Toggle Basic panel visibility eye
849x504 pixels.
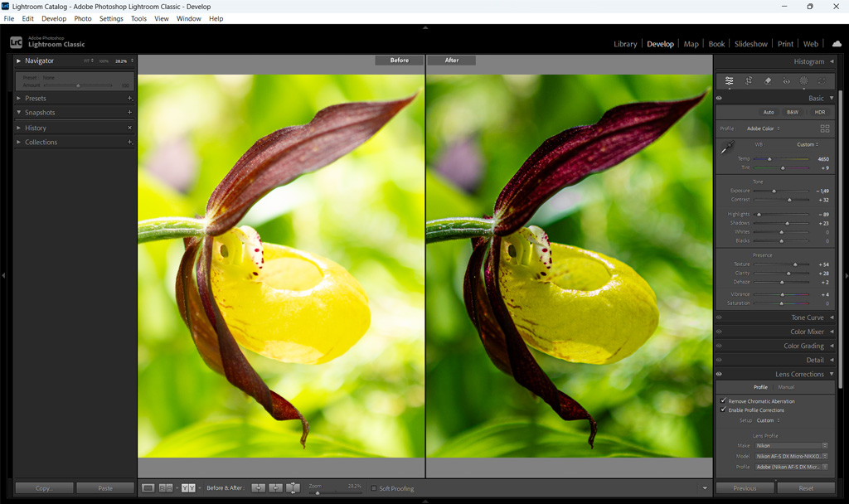click(719, 99)
